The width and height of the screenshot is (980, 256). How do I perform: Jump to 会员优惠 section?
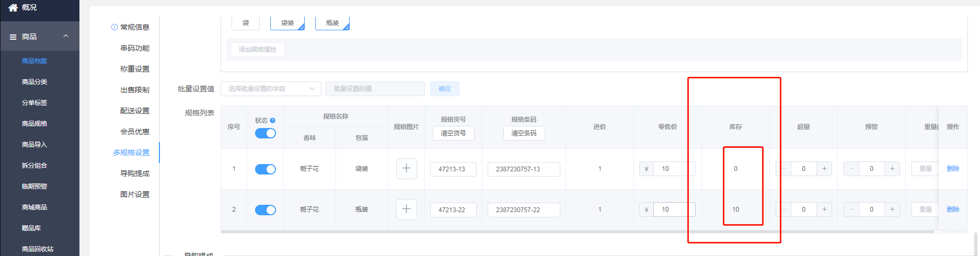(135, 132)
